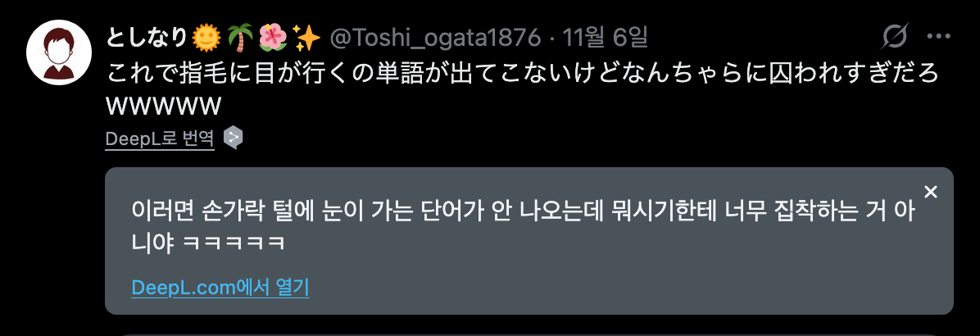Click the sparkles emoji in the name
This screenshot has height=336, width=980.
tap(307, 39)
